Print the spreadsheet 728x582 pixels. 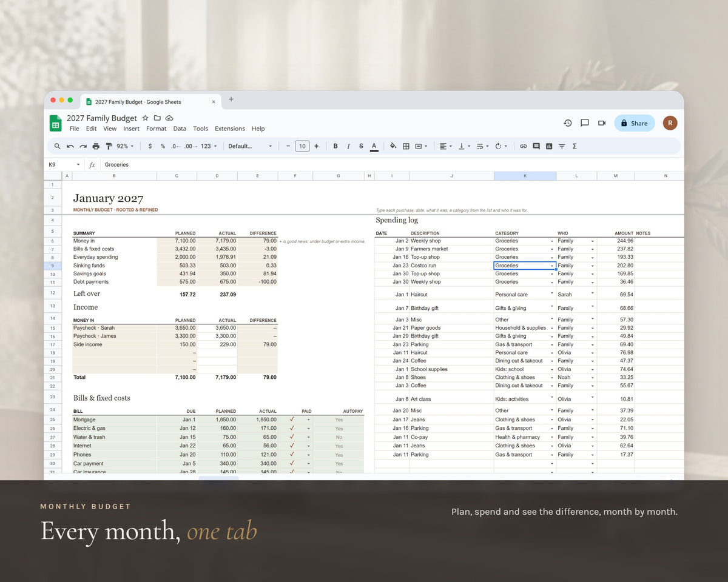(x=96, y=146)
